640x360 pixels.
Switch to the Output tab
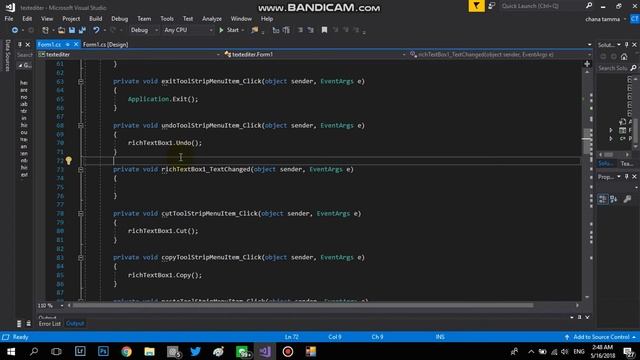[75, 324]
